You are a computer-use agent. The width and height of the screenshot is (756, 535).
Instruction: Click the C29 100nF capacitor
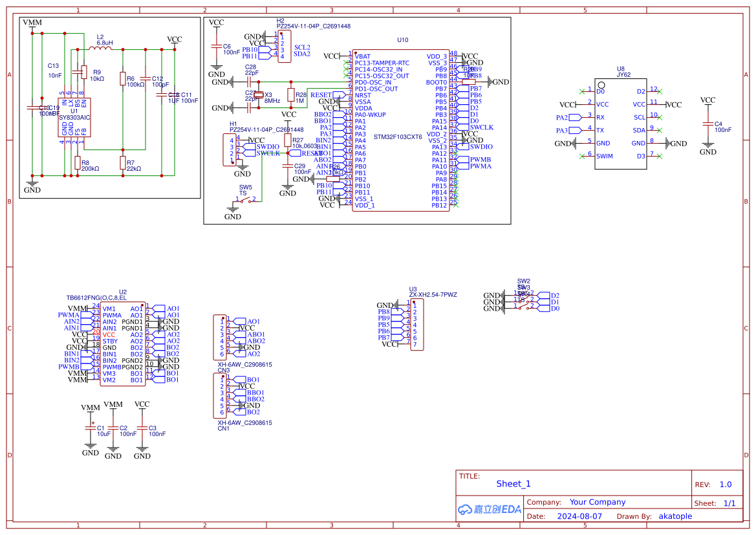[288, 166]
